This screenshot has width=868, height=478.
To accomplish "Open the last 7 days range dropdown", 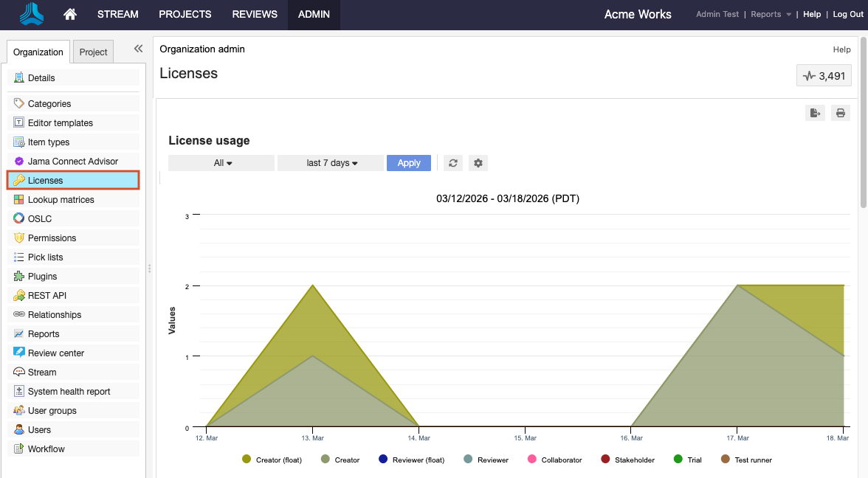I will point(331,163).
